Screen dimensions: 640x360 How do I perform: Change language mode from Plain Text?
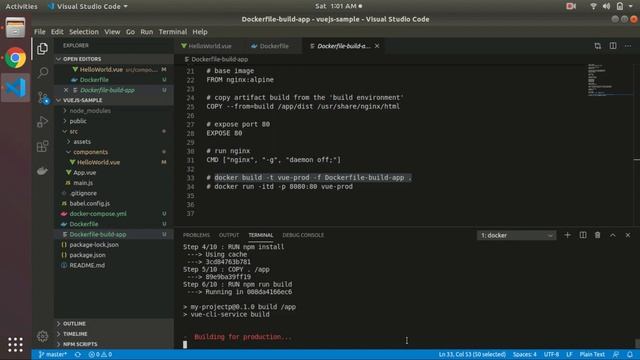(x=592, y=354)
